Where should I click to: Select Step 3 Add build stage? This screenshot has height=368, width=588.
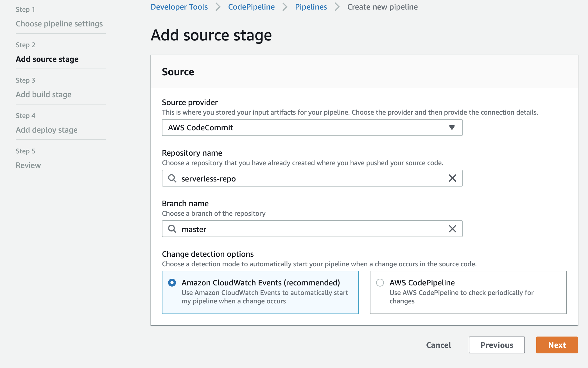[44, 94]
